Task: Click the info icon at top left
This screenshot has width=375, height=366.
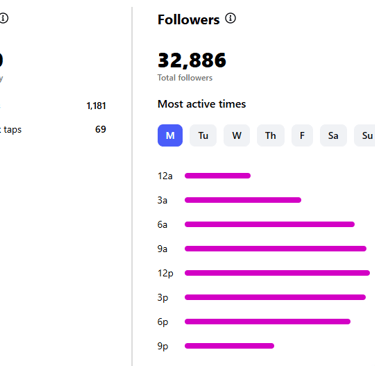Action: 3,18
